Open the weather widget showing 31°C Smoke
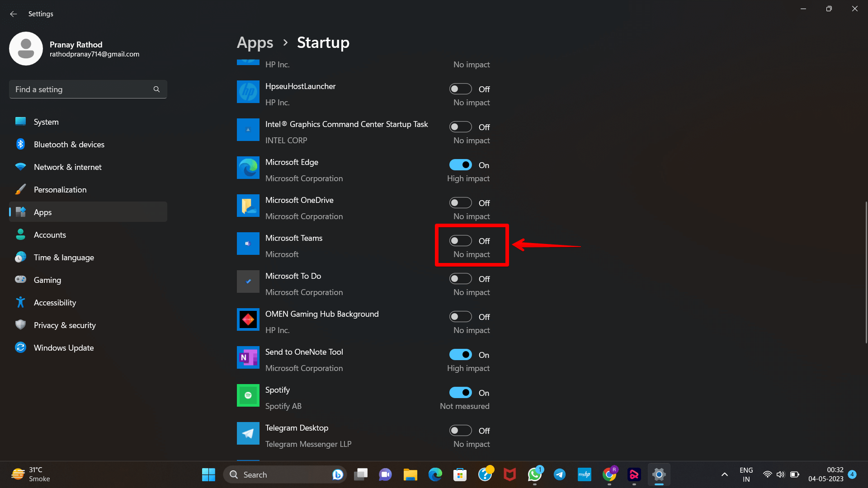Image resolution: width=868 pixels, height=488 pixels. click(31, 474)
